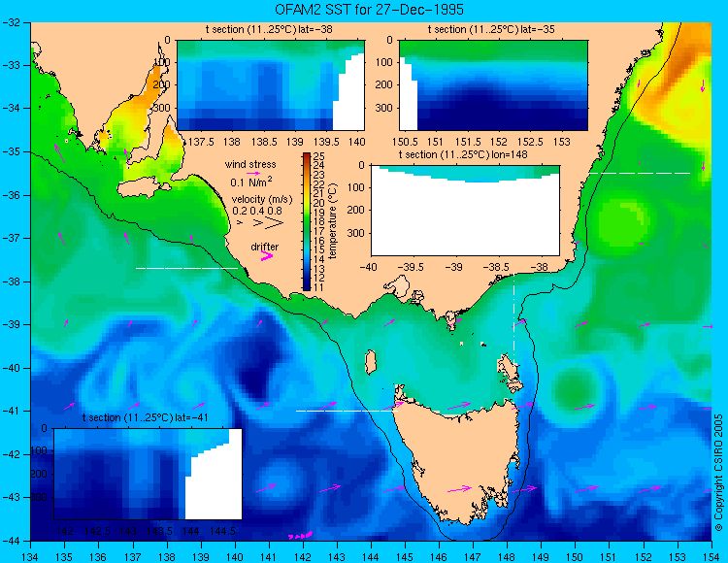Click Flinders Island off northeast Tasmania
Viewport: 728px width, 563px height.
pos(509,367)
